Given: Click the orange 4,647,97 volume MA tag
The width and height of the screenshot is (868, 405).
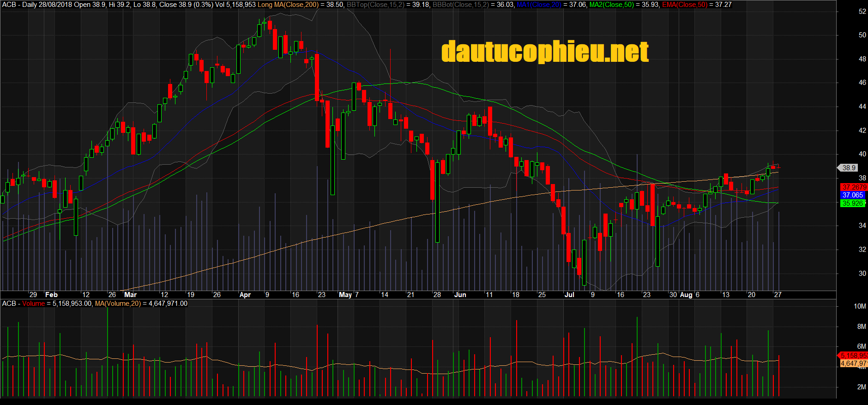Looking at the screenshot, I should pyautogui.click(x=854, y=363).
